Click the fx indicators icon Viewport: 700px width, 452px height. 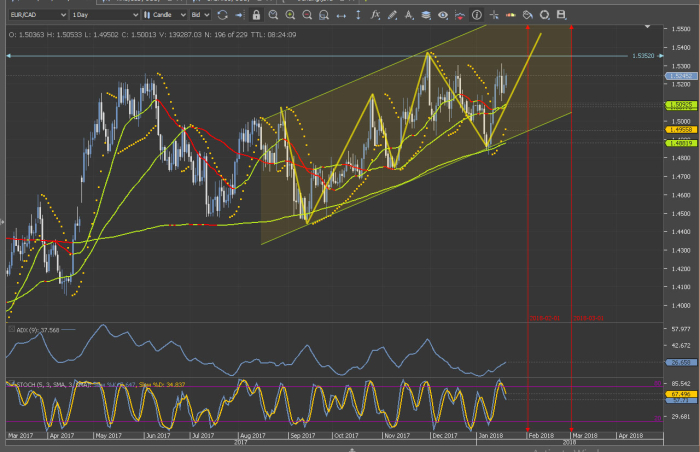pyautogui.click(x=374, y=15)
